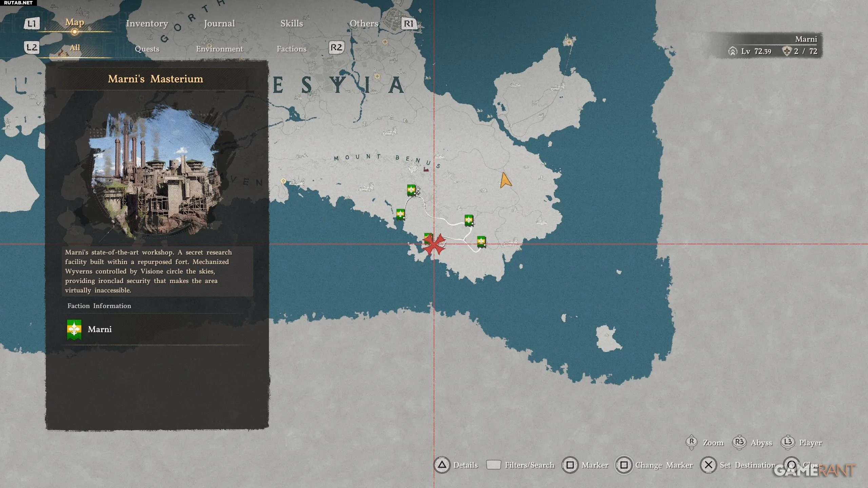
Task: Click the touchpad Filters/Search icon
Action: tap(493, 465)
